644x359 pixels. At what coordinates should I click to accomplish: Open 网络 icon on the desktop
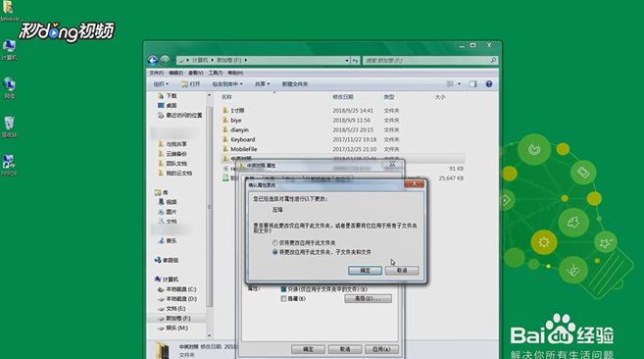click(x=9, y=87)
